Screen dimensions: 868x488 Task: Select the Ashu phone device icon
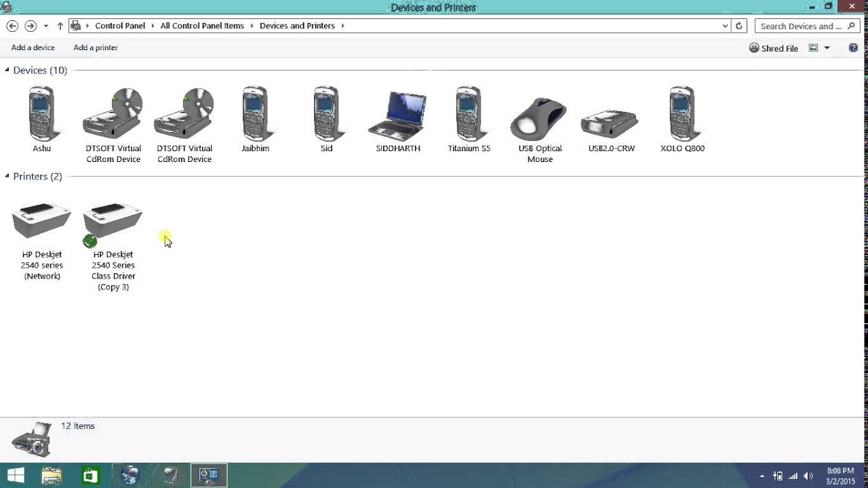pos(41,114)
